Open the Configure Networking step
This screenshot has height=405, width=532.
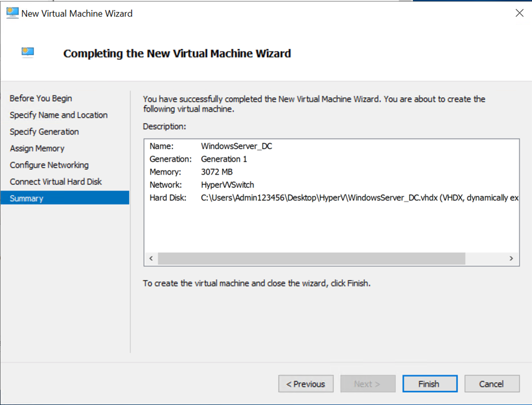pos(49,165)
